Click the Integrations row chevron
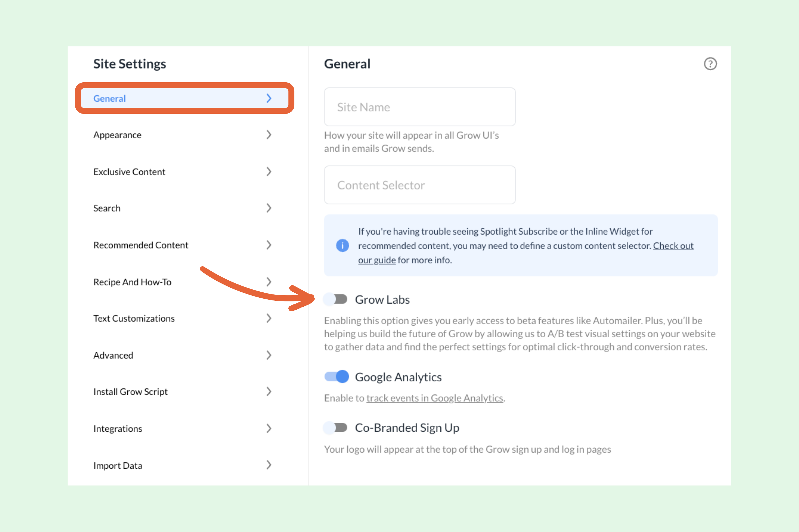799x532 pixels. coord(269,428)
